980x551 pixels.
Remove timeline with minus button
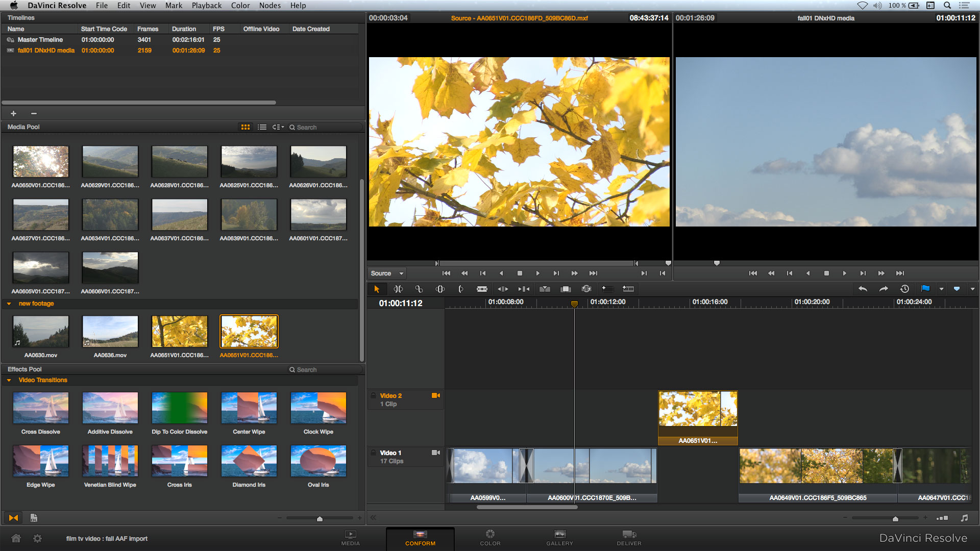coord(34,113)
